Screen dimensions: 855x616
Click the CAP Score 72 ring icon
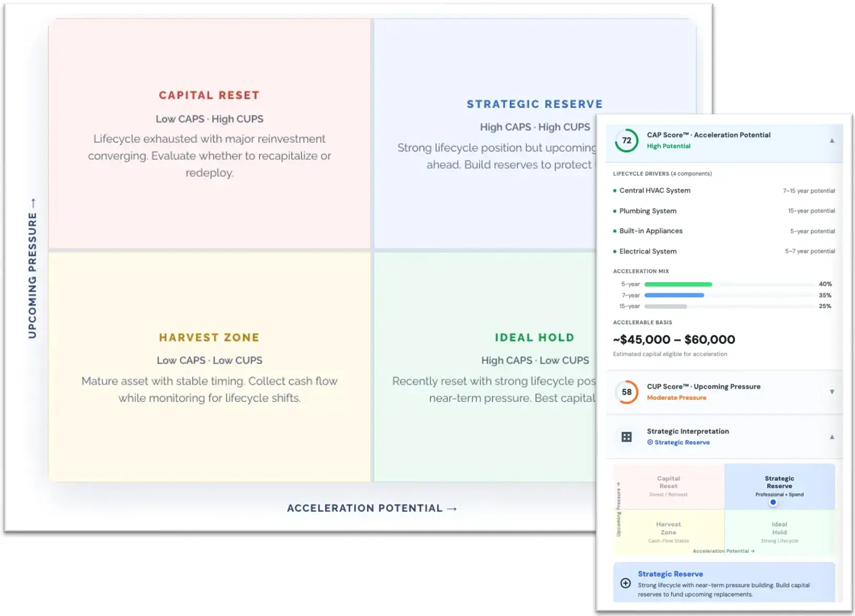[626, 140]
